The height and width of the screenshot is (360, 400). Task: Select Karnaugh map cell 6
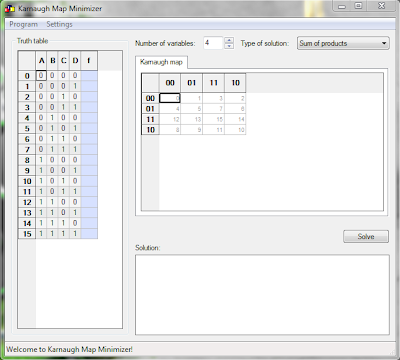pos(235,109)
